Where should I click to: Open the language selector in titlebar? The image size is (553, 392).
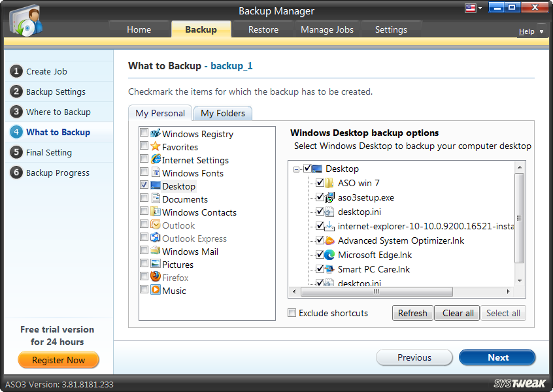click(x=474, y=7)
